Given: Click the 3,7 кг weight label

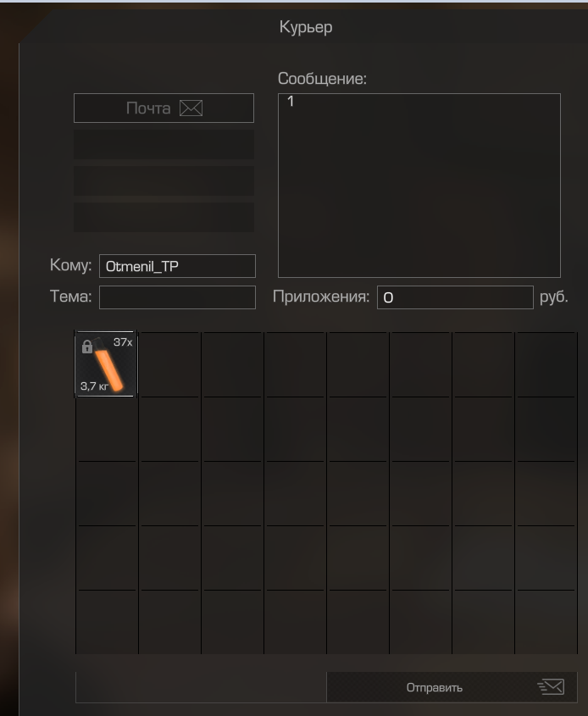Looking at the screenshot, I should 94,386.
